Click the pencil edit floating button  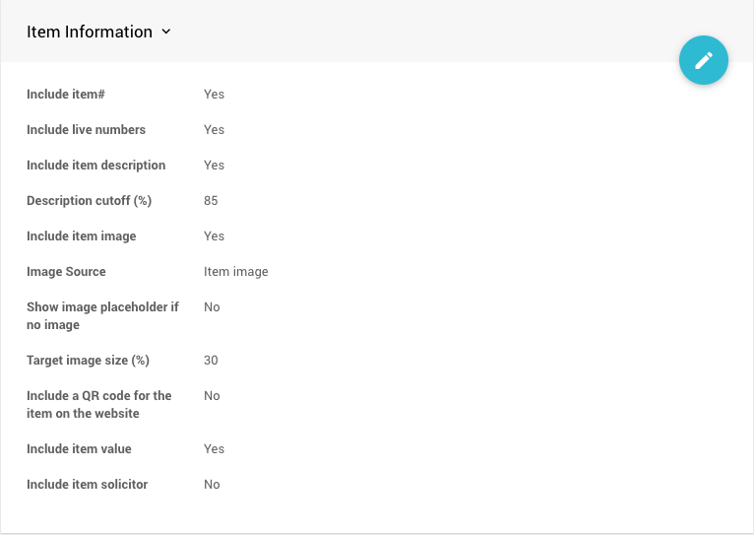(x=704, y=60)
